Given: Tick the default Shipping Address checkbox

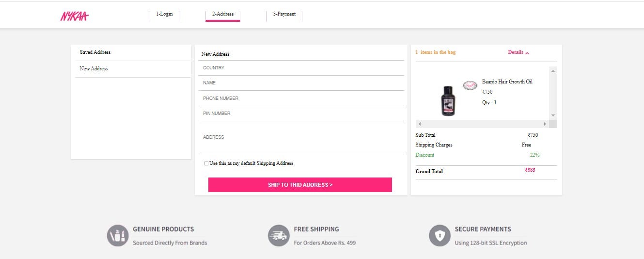Looking at the screenshot, I should (206, 163).
